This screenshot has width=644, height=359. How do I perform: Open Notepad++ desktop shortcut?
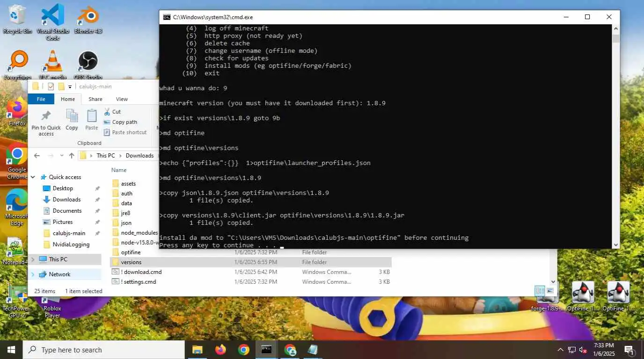(15, 251)
